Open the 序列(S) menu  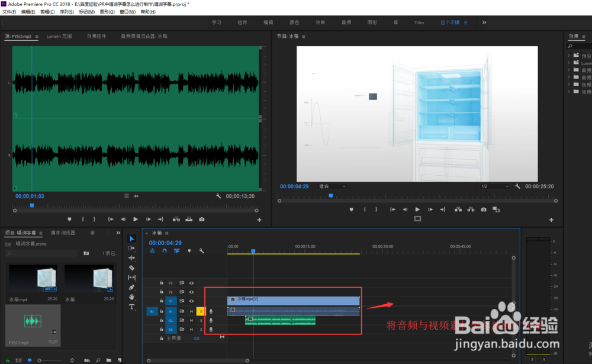(x=66, y=12)
